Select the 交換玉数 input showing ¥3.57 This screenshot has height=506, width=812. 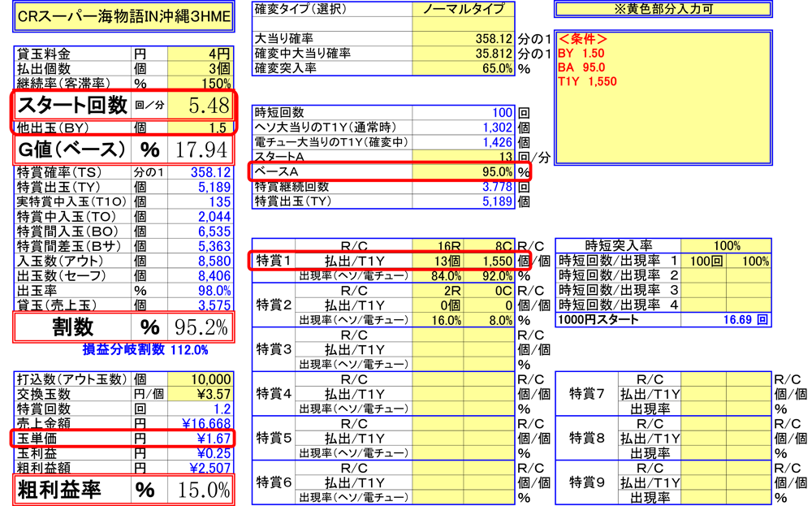(x=201, y=394)
